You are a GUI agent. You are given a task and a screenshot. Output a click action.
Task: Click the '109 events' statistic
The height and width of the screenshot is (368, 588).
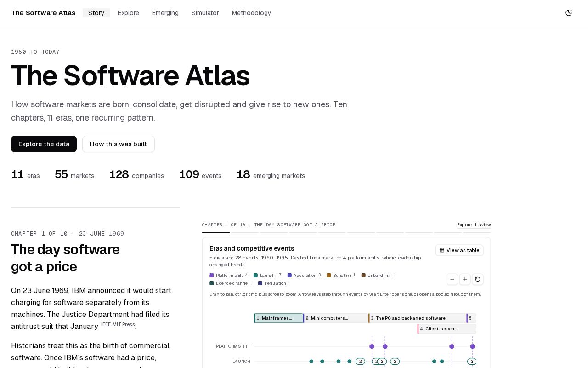coord(200,175)
